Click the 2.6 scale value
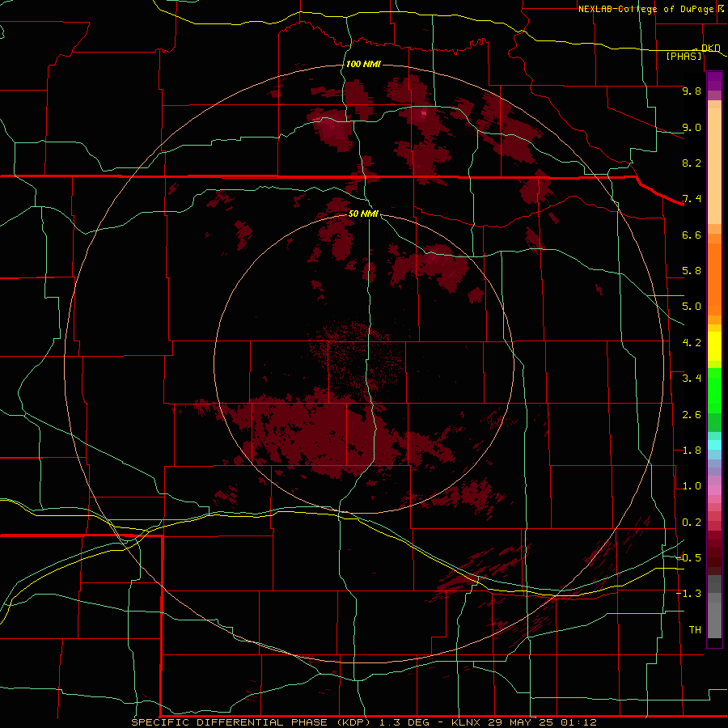 click(x=692, y=415)
